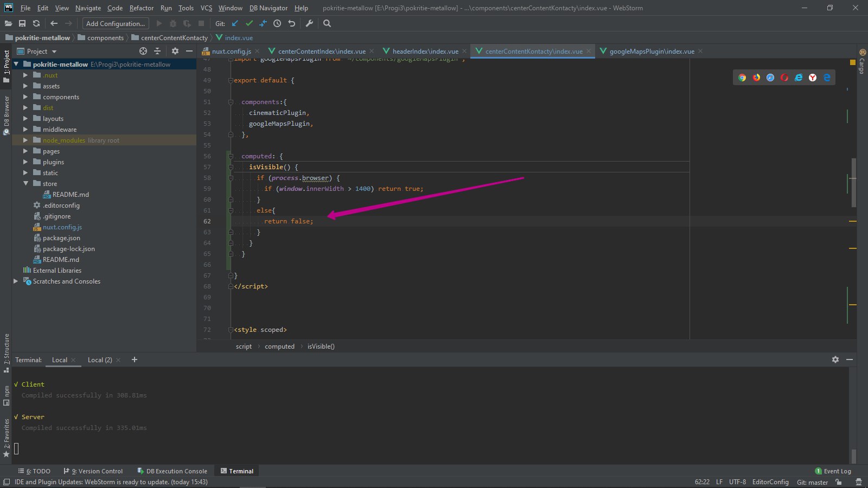
Task: Add new terminal tab with plus
Action: coord(135,359)
